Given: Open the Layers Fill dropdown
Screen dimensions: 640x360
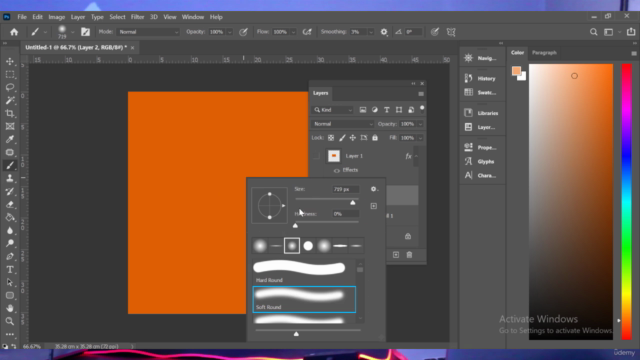Looking at the screenshot, I should click(420, 138).
